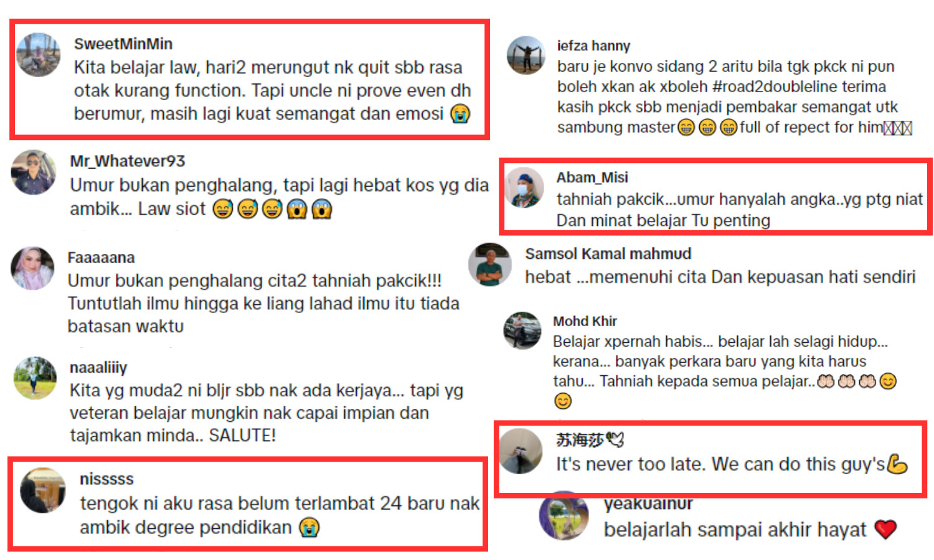
Task: Select the Faaaaana username
Action: 101,258
